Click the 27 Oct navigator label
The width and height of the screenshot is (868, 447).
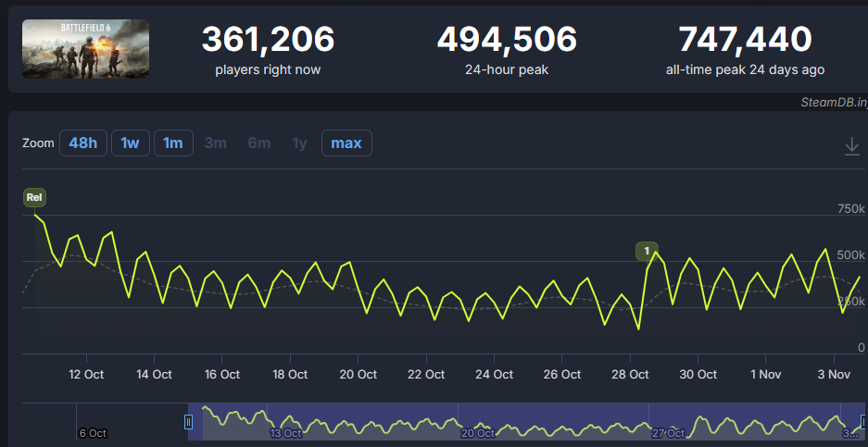click(668, 433)
